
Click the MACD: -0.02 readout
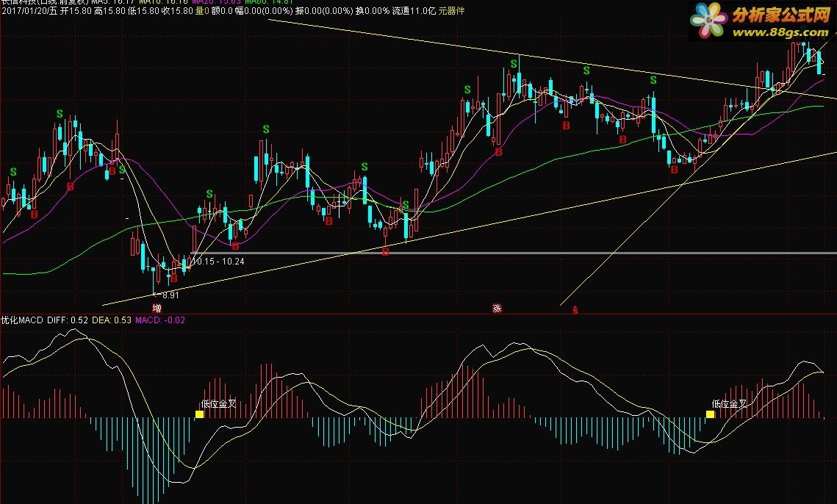pos(160,320)
